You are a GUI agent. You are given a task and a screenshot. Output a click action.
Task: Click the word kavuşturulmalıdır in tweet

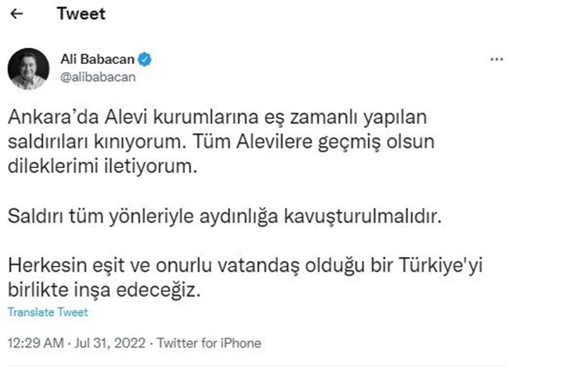[363, 217]
